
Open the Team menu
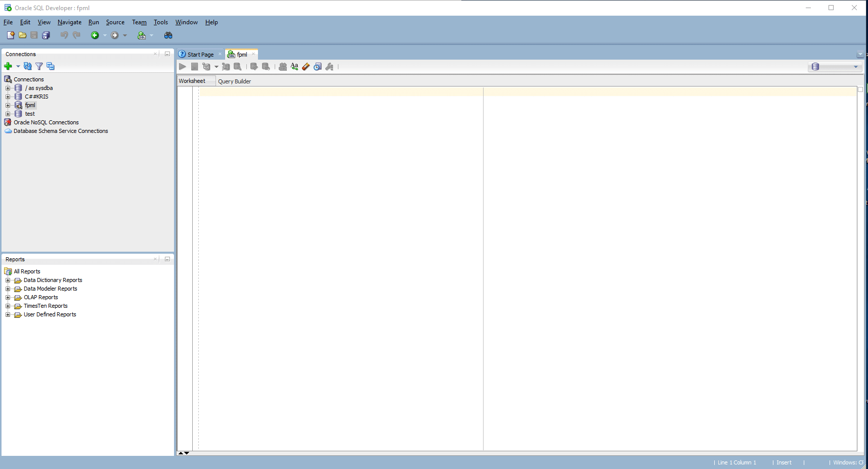click(139, 22)
